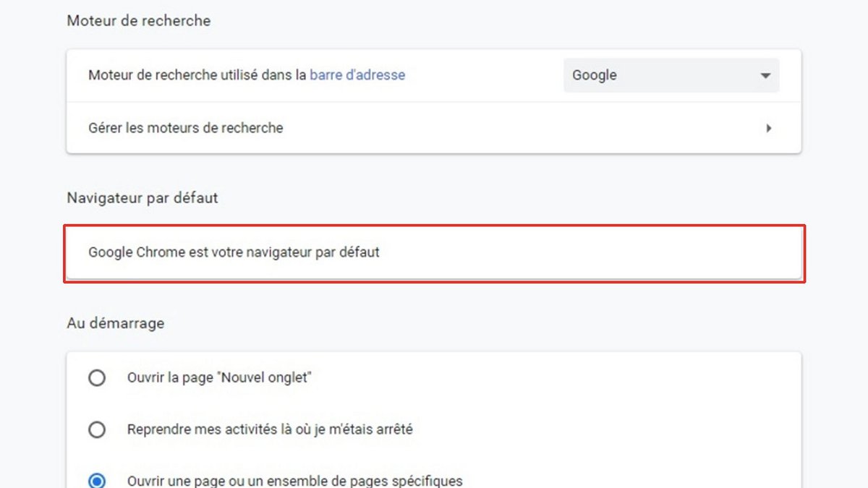Click the "Moteur de recherche" section heading

(139, 21)
